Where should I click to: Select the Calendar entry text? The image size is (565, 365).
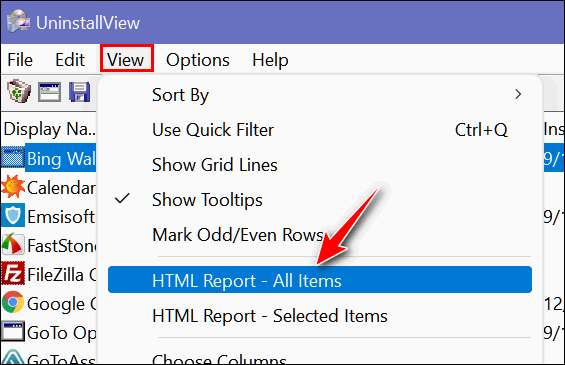click(x=61, y=188)
